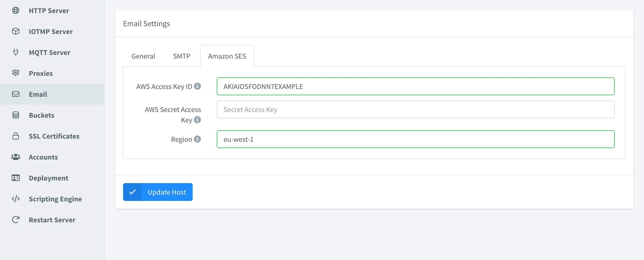644x260 pixels.
Task: Go to SSL Certificates settings
Action: [x=52, y=136]
